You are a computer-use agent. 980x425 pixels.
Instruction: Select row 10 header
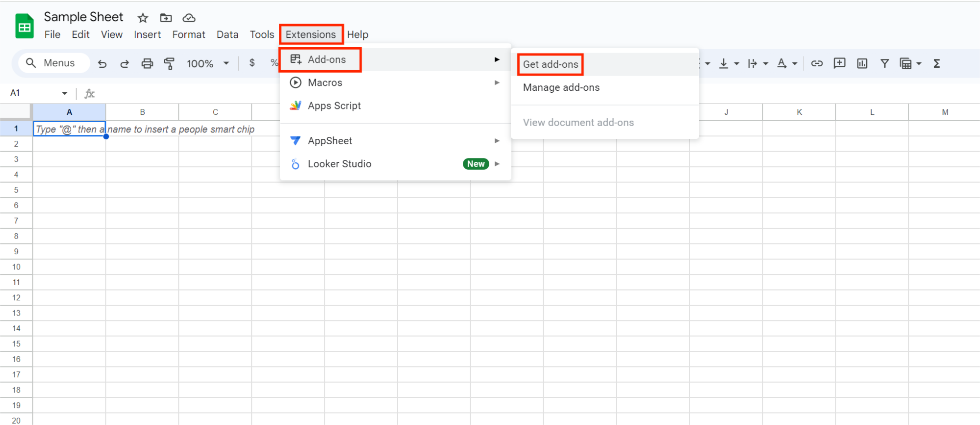(x=16, y=267)
